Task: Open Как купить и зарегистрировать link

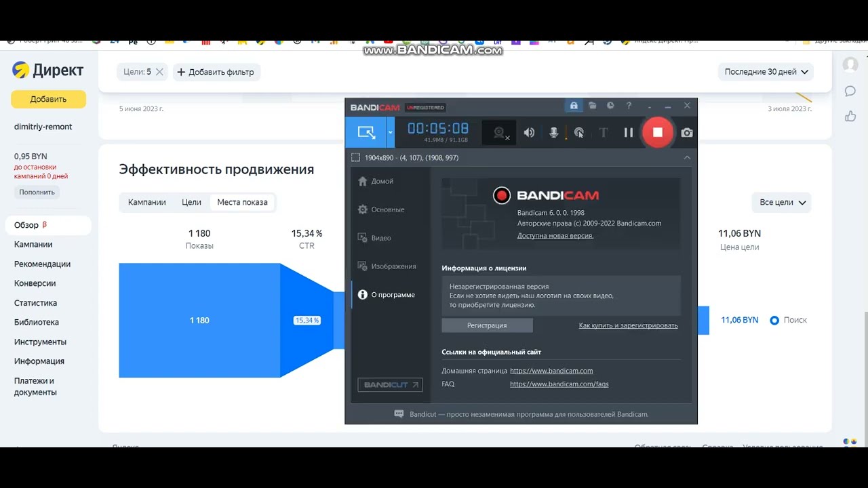Action: pos(628,325)
